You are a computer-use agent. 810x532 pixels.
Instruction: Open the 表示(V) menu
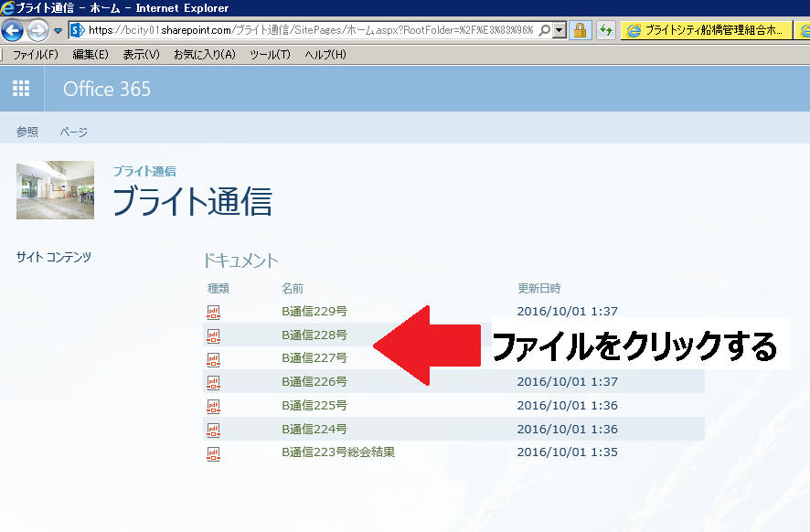[141, 54]
